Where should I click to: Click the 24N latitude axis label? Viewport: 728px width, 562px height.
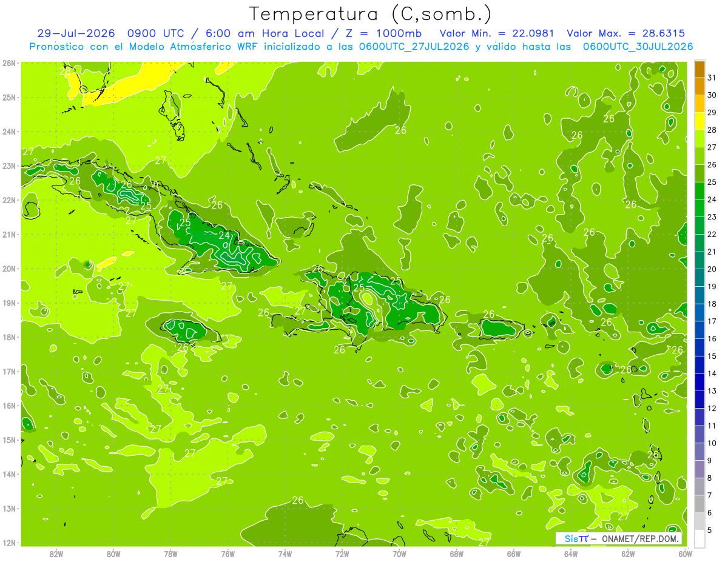pyautogui.click(x=8, y=132)
